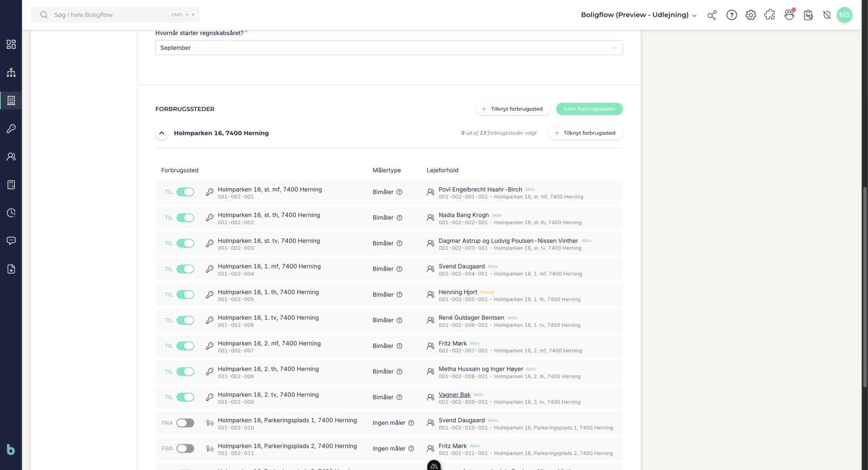Open the clock chart icon in sidebar
The image size is (868, 470).
click(11, 213)
